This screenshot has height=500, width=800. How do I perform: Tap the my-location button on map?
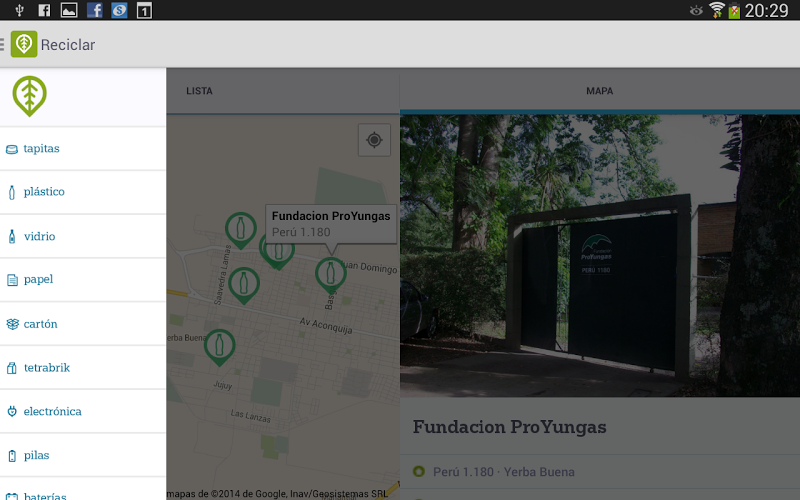[x=374, y=140]
